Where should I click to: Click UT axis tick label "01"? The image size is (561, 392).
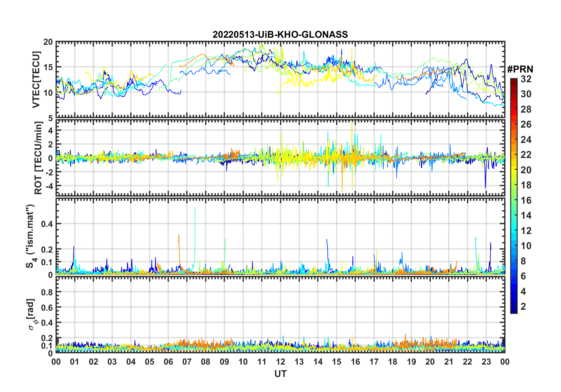(x=75, y=362)
